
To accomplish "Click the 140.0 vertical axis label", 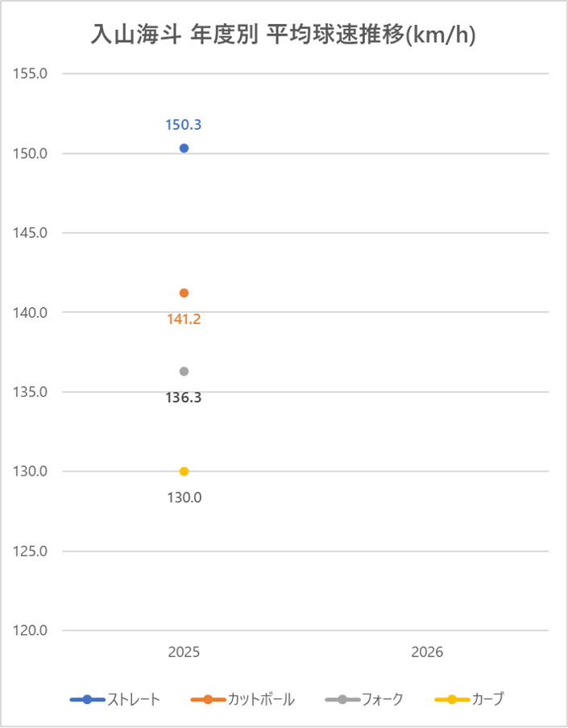I will pos(32,313).
